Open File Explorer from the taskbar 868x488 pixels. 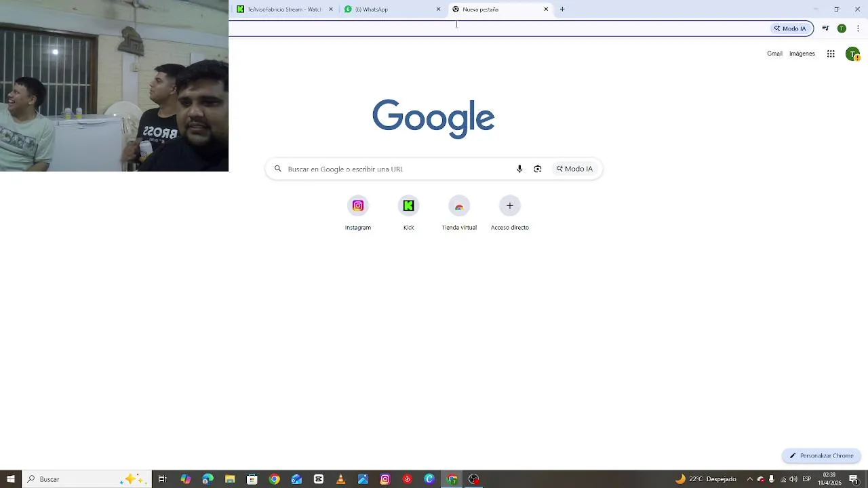(230, 479)
